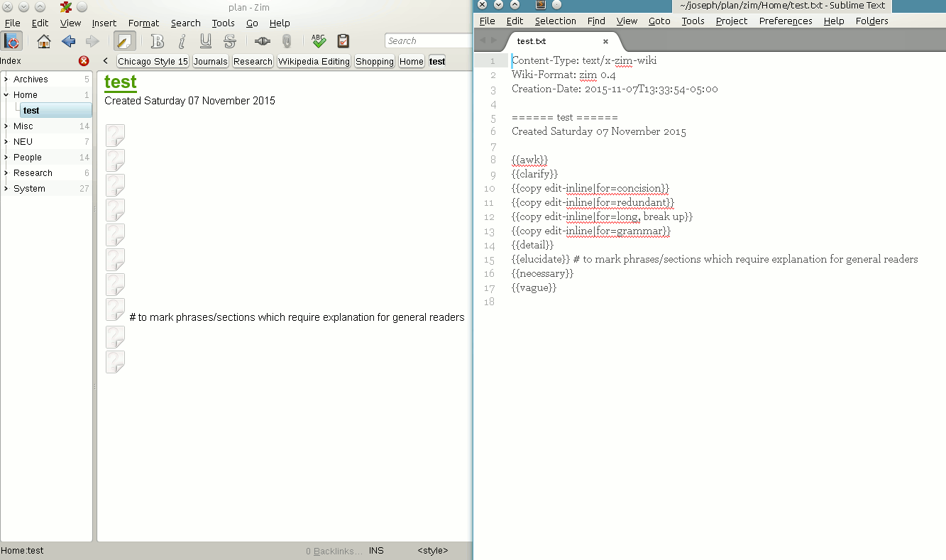Image resolution: width=946 pixels, height=560 pixels.
Task: Click the grey forward arrow in Zim toolbar
Action: pyautogui.click(x=92, y=41)
